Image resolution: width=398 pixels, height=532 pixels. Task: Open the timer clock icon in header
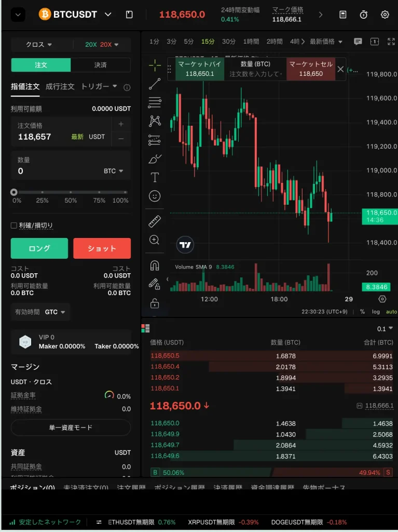point(364,15)
